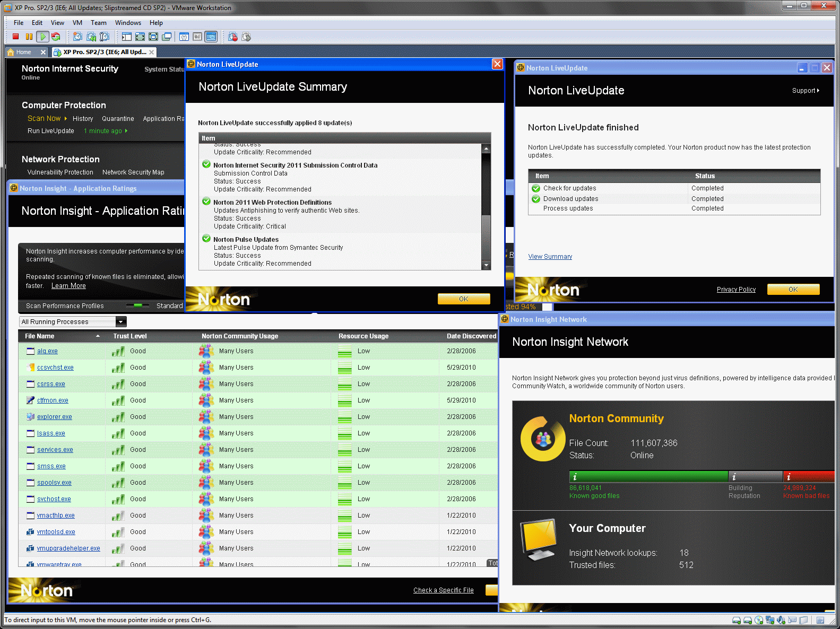This screenshot has width=840, height=629.
Task: Open the svchost.exe file link
Action: pyautogui.click(x=54, y=499)
